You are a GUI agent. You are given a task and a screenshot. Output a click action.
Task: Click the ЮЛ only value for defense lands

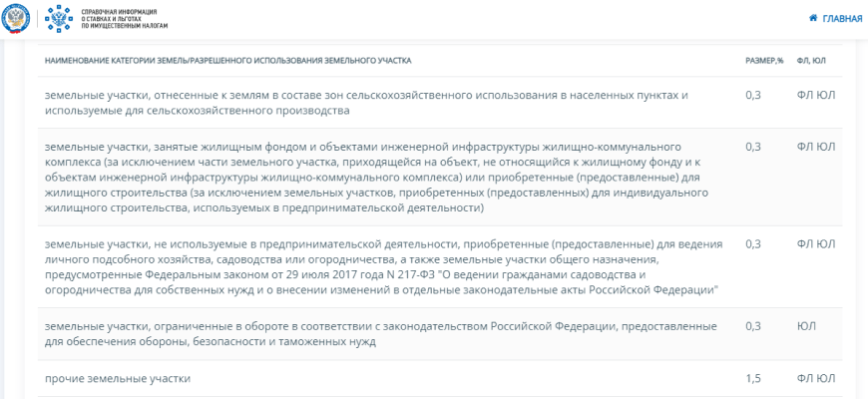(806, 326)
